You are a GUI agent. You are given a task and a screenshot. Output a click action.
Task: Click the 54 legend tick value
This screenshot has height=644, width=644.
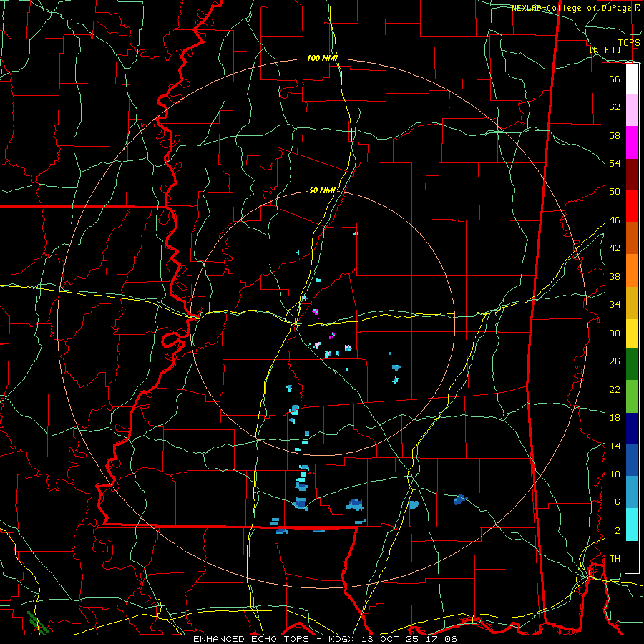[x=615, y=163]
